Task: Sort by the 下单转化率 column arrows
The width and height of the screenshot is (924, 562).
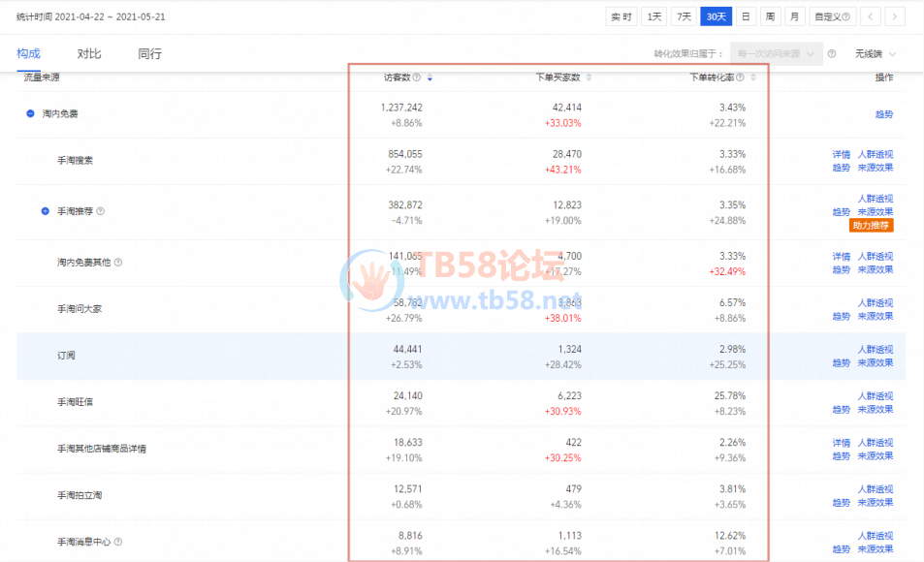Action: pyautogui.click(x=752, y=78)
